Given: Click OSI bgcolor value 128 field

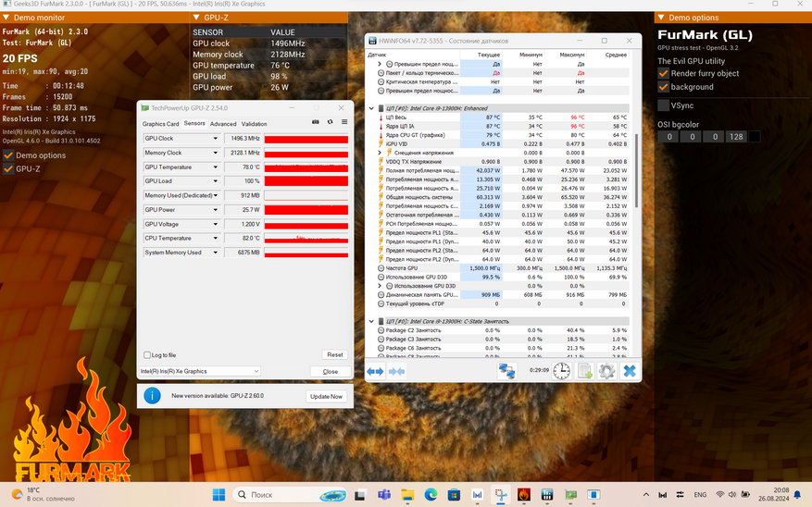Looking at the screenshot, I should [736, 137].
